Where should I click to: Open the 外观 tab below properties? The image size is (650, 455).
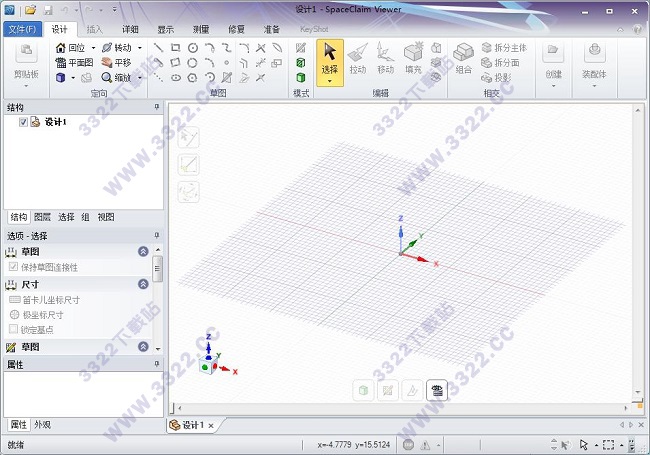pos(42,425)
